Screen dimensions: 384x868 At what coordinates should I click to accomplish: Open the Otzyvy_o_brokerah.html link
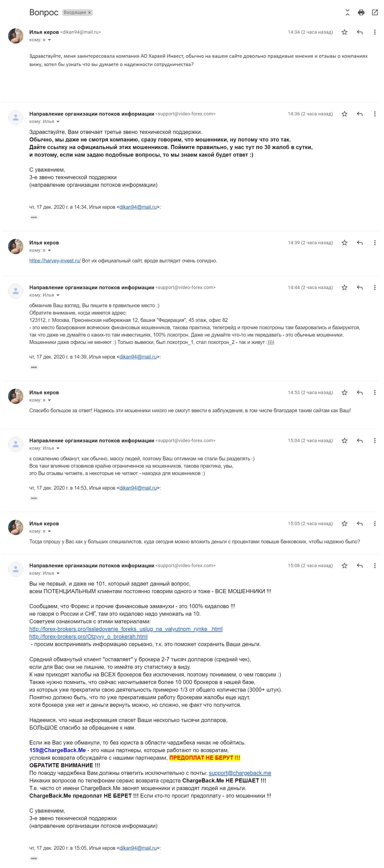88,636
